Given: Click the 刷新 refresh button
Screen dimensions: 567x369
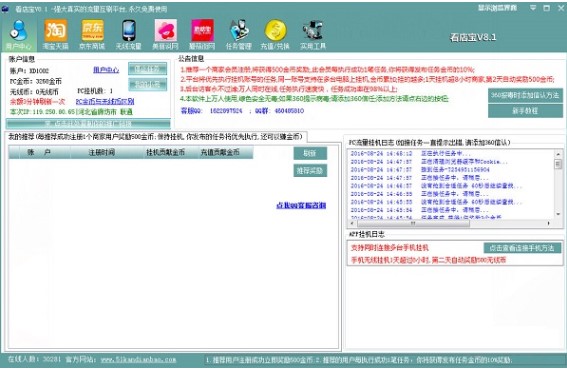Looking at the screenshot, I should 310,153.
